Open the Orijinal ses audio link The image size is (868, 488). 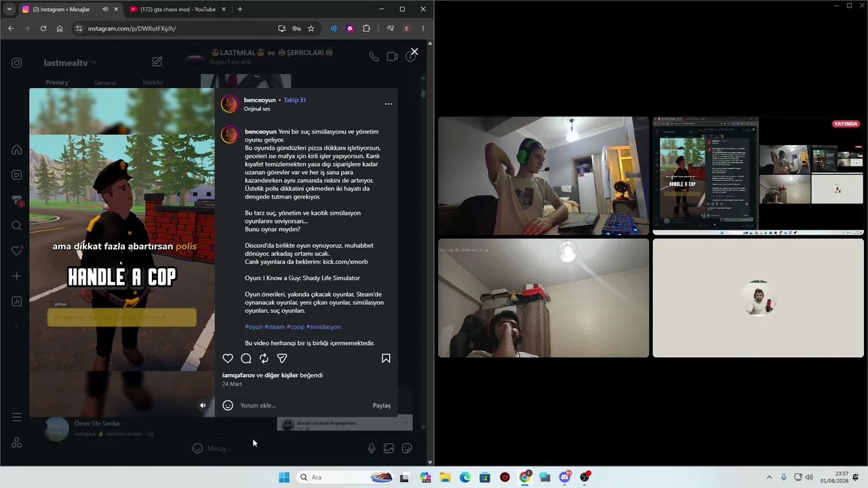pyautogui.click(x=257, y=109)
